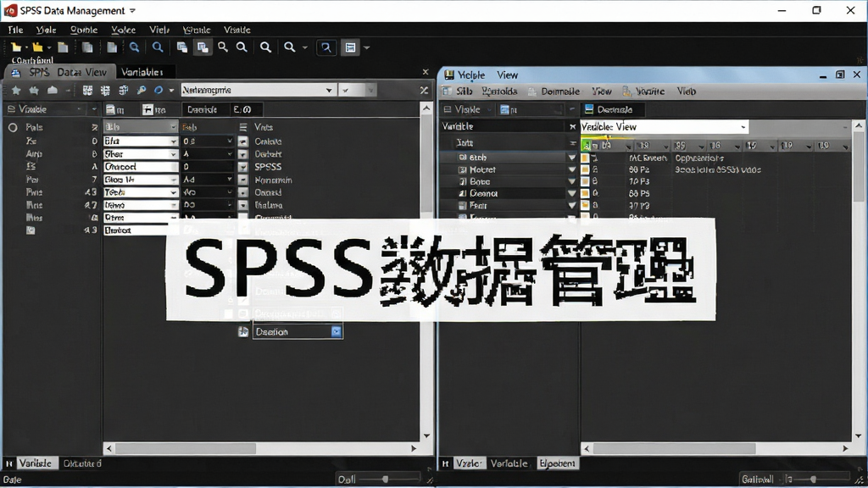
Task: Click the blue circle icon in left panel toolbar
Action: (159, 90)
